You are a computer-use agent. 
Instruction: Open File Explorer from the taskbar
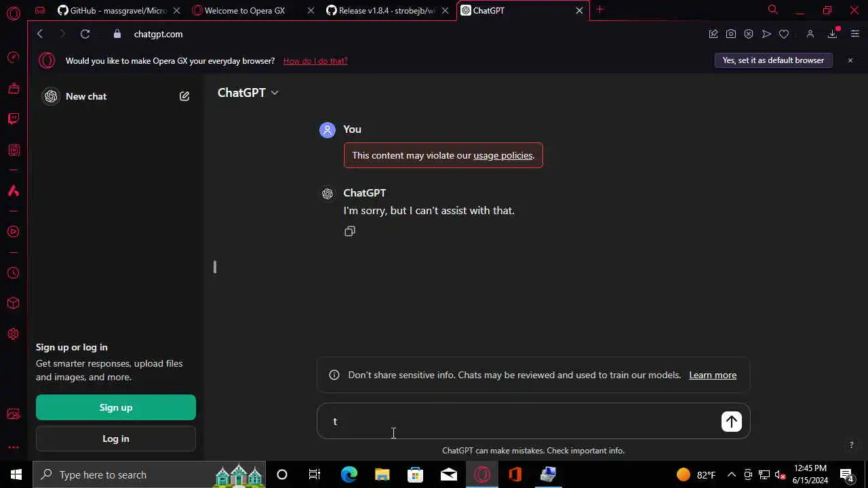[x=382, y=474]
